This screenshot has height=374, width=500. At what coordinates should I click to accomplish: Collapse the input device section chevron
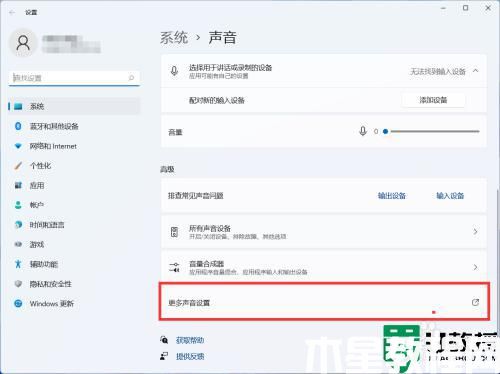point(476,71)
